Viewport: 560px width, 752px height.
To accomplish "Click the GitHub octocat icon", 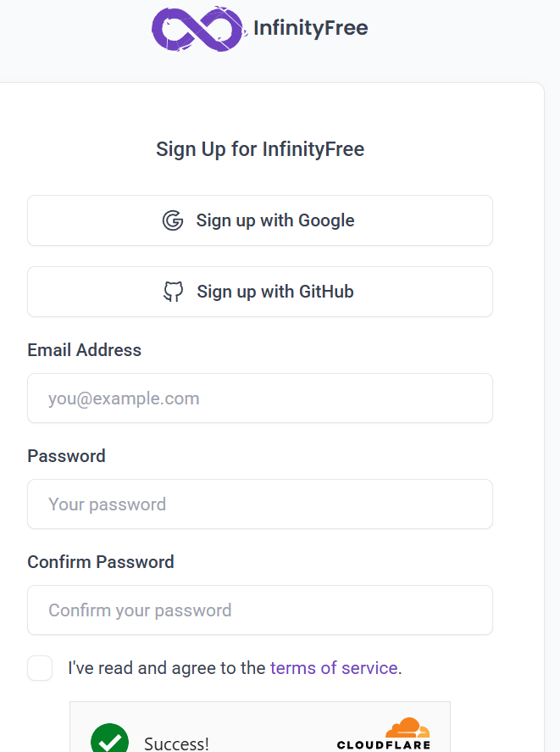I will click(173, 292).
